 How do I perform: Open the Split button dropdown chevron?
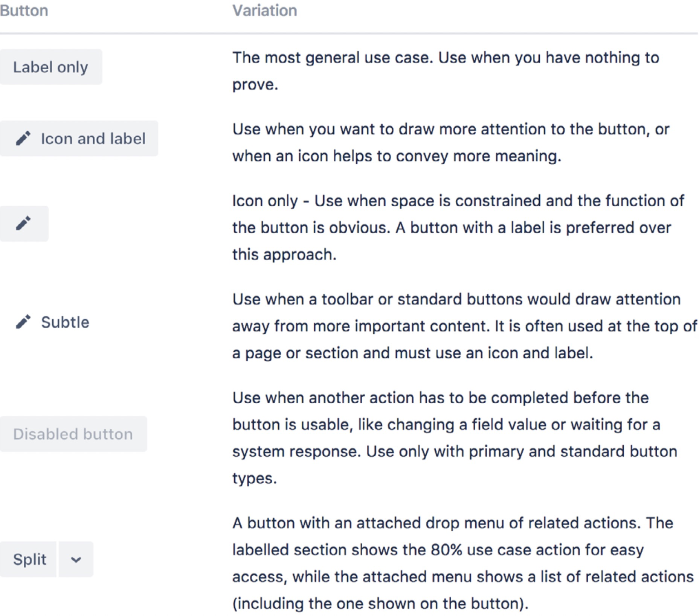point(76,560)
